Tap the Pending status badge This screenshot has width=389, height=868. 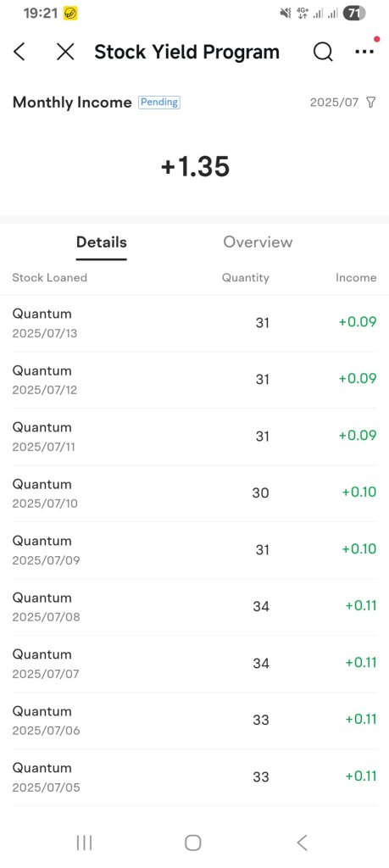click(159, 103)
